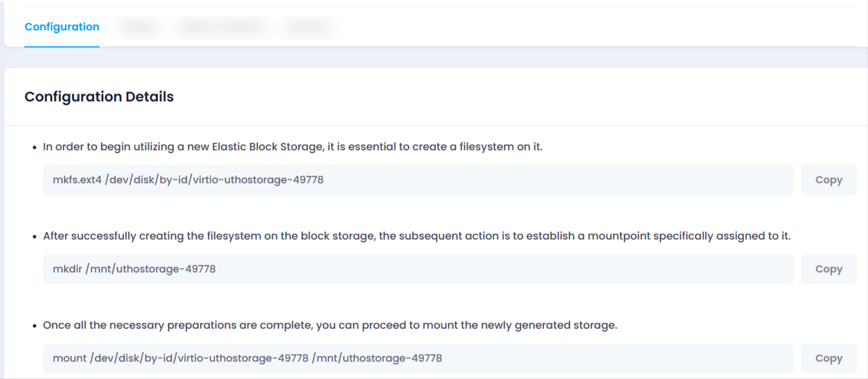Click inside the mkdir /mnt/uthostorage-49778 field
Screen dimensions: 868x379
click(x=418, y=269)
